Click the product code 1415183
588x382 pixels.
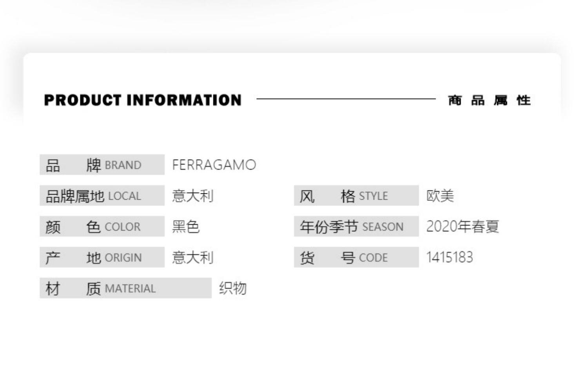(x=450, y=257)
